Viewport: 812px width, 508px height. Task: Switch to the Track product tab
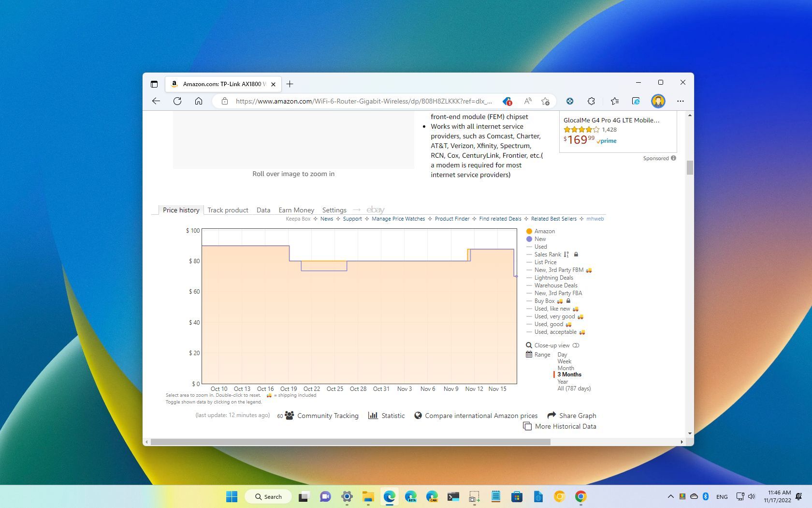pos(228,210)
